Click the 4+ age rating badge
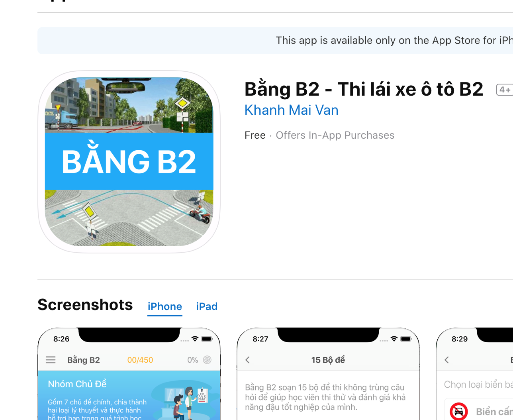This screenshot has height=420, width=513. click(505, 90)
